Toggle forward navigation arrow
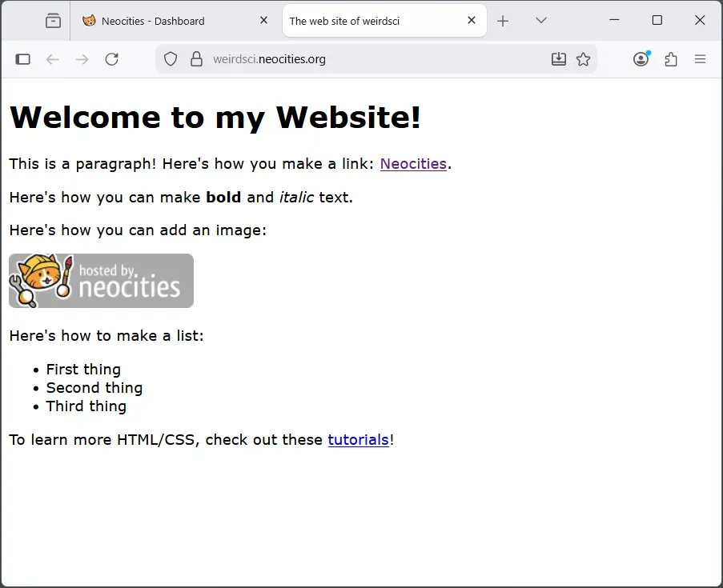This screenshot has height=588, width=723. click(x=82, y=58)
